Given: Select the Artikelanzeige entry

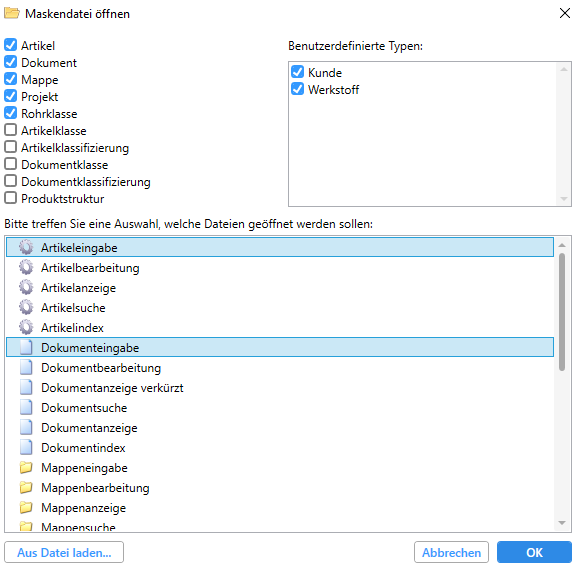Looking at the screenshot, I should point(280,287).
